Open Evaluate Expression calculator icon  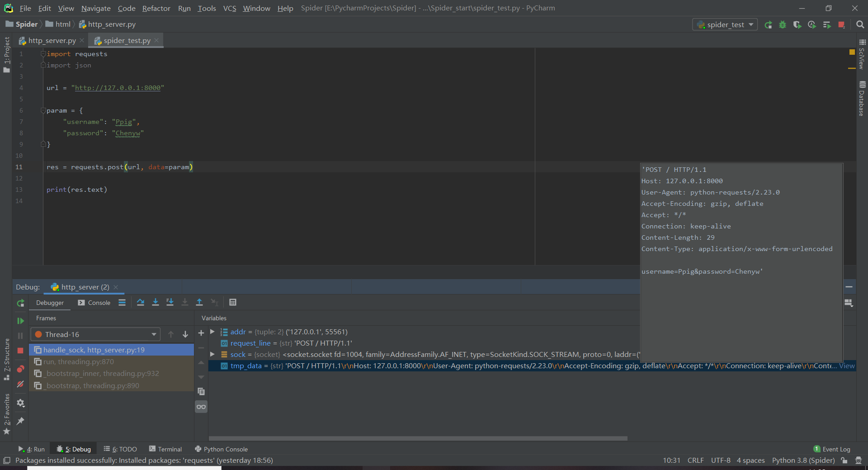point(233,302)
